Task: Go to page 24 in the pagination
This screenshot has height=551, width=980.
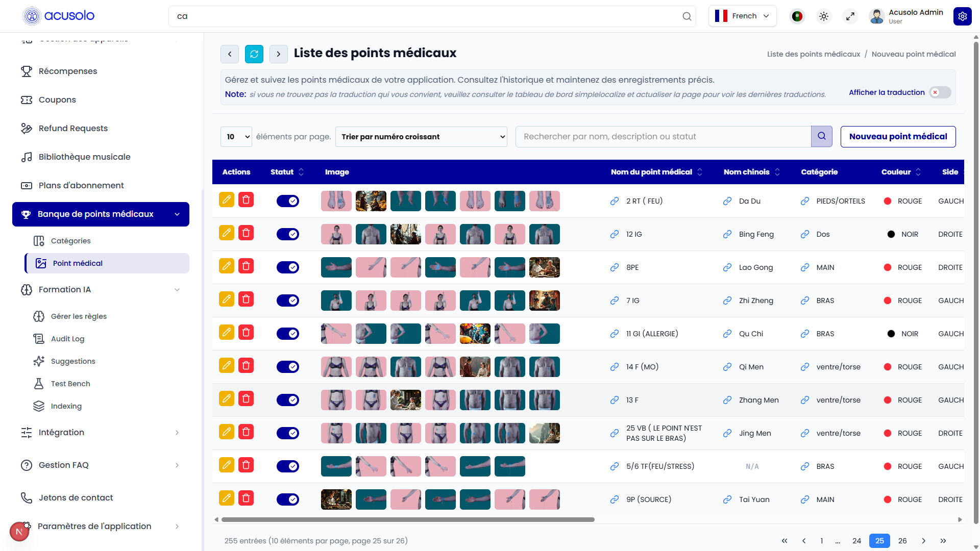Action: point(856,540)
